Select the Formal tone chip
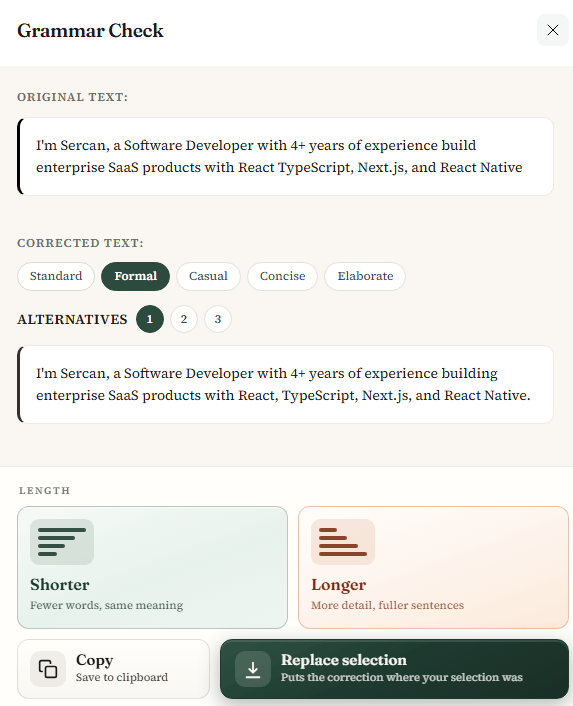This screenshot has width=573, height=706. pyautogui.click(x=135, y=276)
